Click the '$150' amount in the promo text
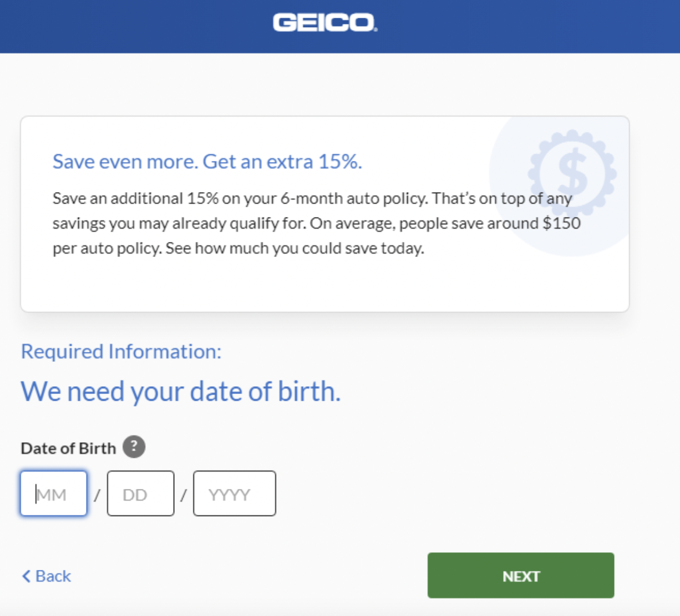The width and height of the screenshot is (680, 616). [562, 223]
